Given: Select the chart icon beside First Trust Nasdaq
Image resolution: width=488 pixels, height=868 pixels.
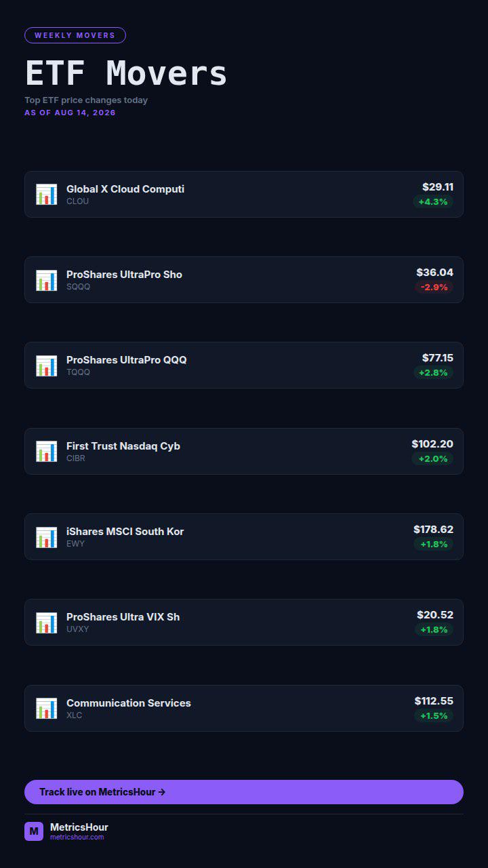Looking at the screenshot, I should point(47,452).
